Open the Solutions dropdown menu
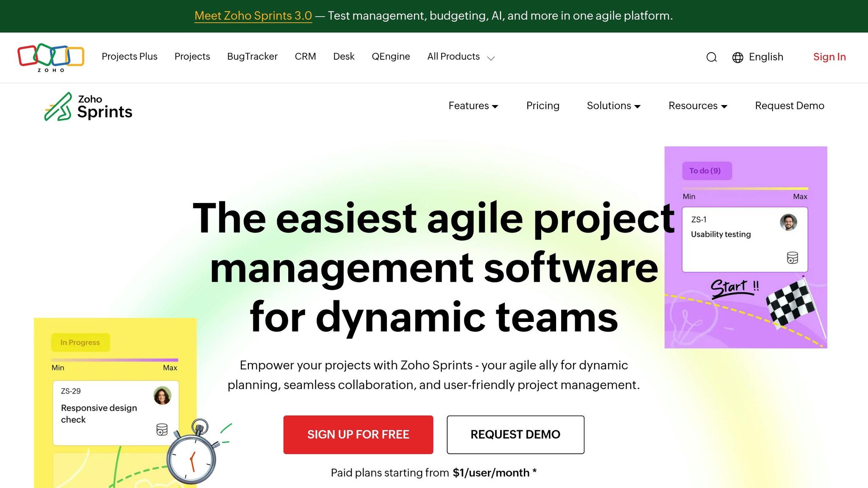868x488 pixels. (x=614, y=106)
